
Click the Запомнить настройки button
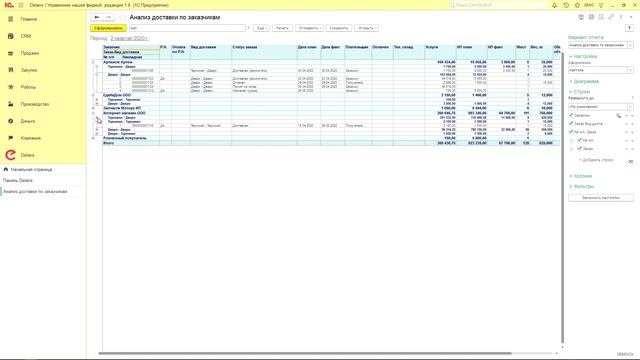[x=601, y=198]
